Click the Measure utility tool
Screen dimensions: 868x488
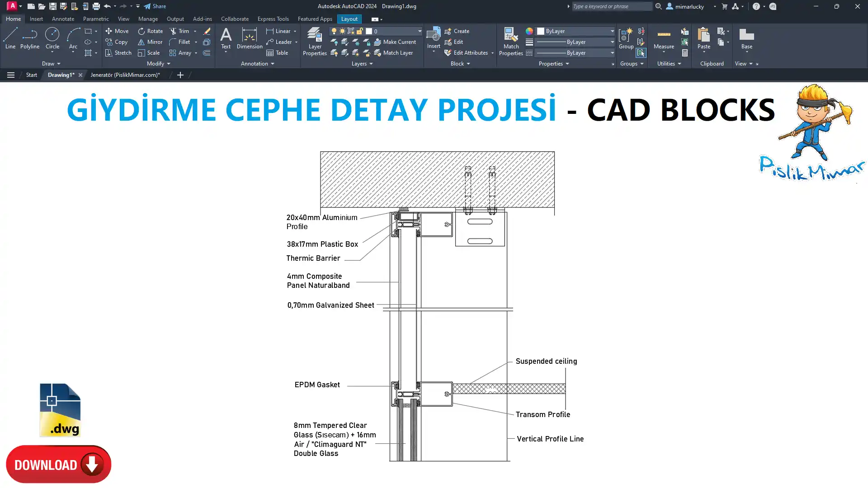coord(664,38)
